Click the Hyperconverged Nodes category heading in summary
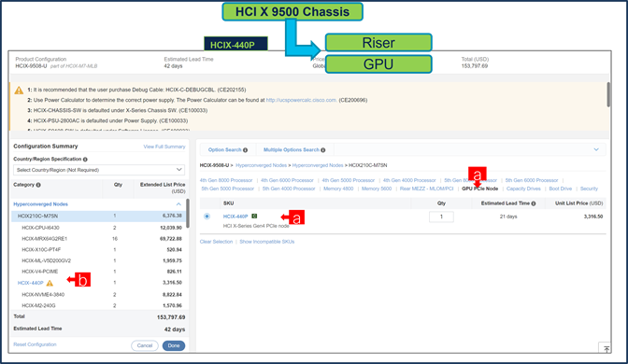 pos(40,204)
